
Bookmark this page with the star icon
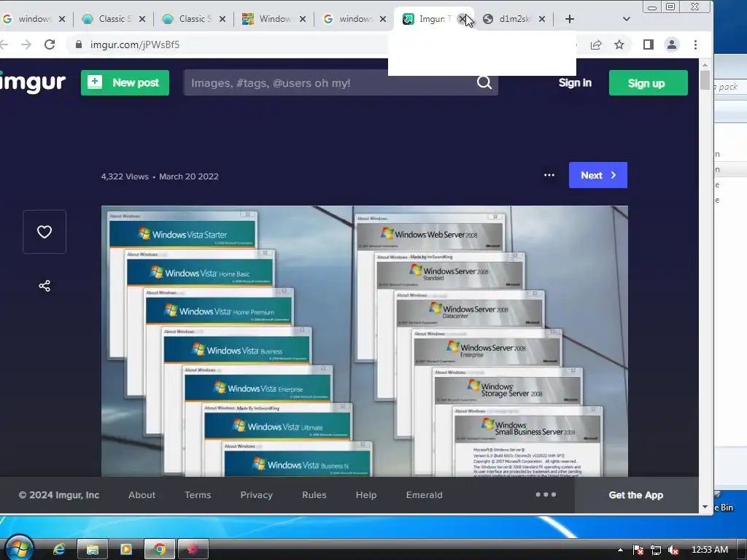619,44
